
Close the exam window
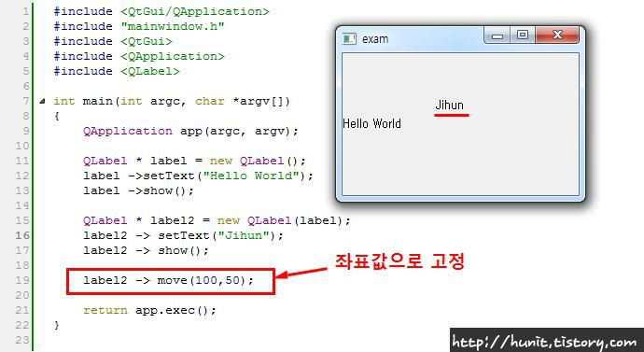click(x=557, y=35)
